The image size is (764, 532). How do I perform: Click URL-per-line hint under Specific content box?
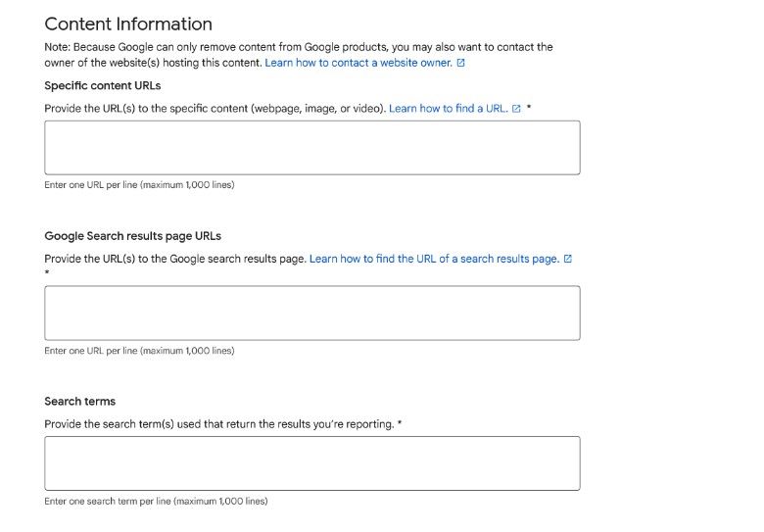click(139, 185)
